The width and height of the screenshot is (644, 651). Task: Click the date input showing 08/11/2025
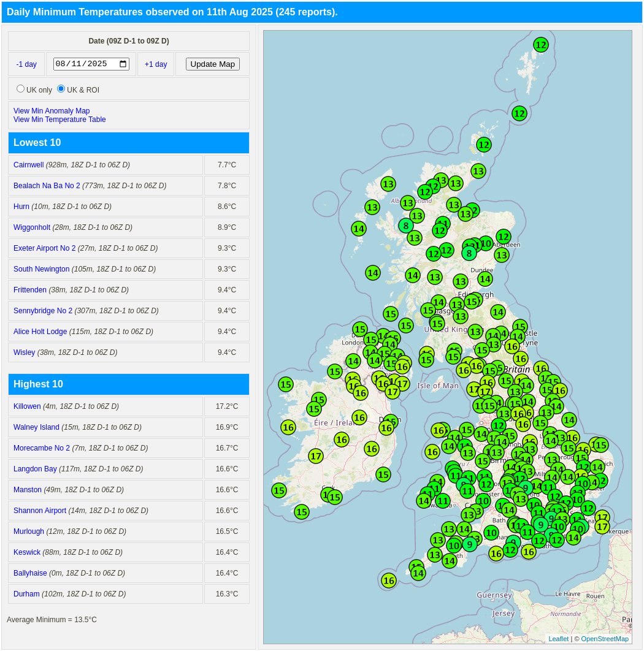91,64
